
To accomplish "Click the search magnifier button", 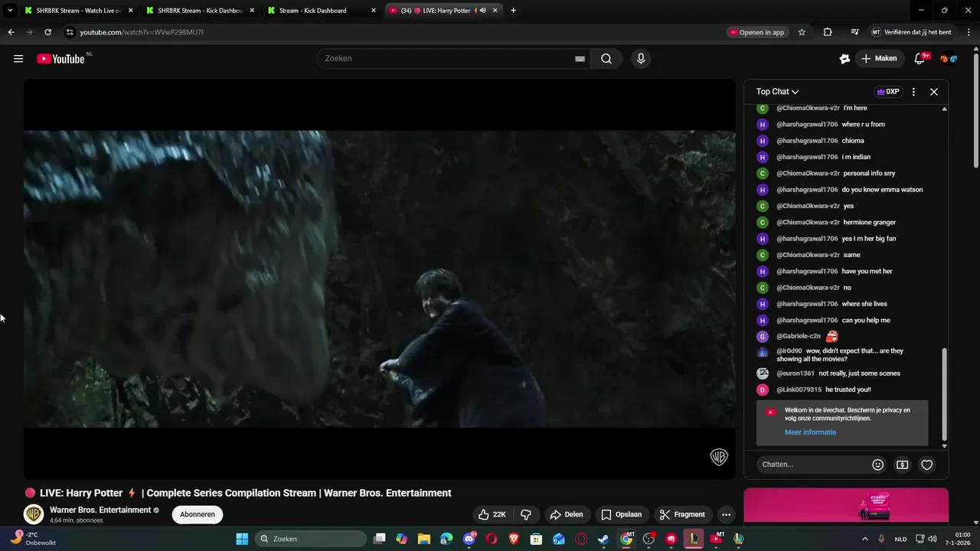I will tap(606, 59).
